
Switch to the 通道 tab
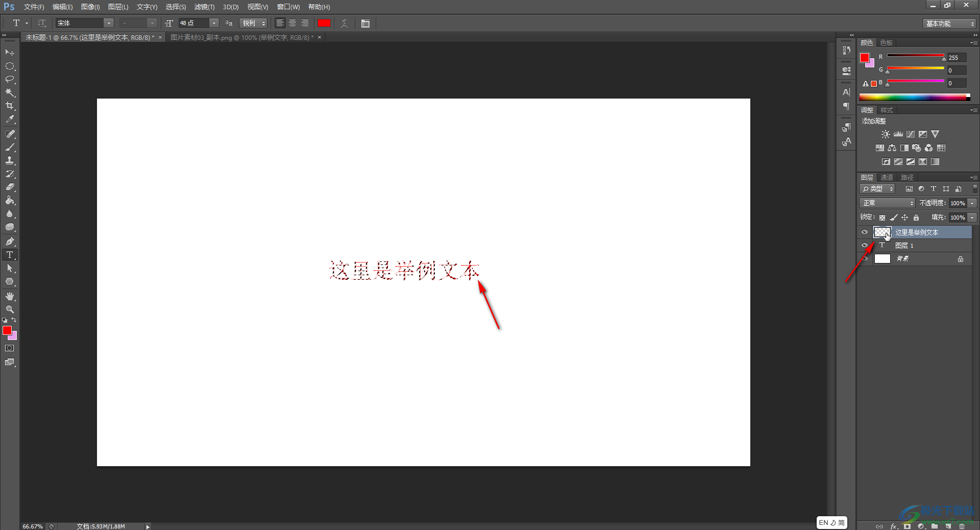(x=887, y=178)
